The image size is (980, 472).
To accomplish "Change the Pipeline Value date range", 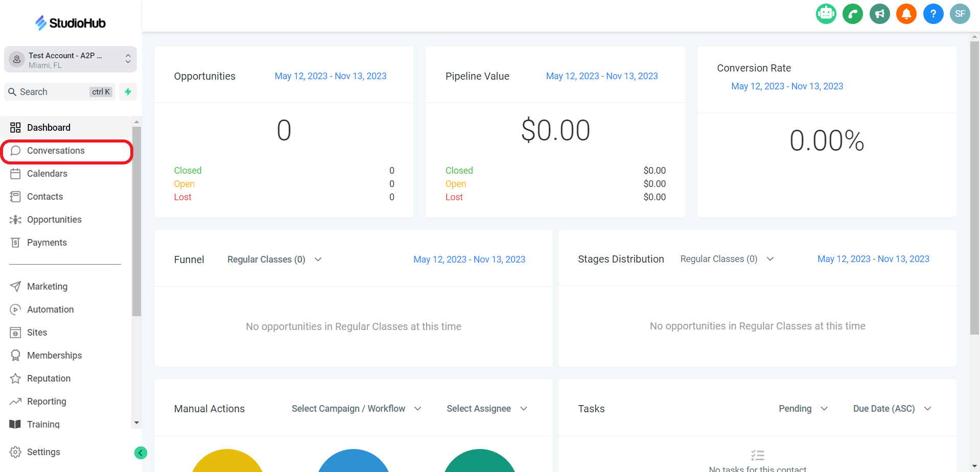I will coord(602,76).
